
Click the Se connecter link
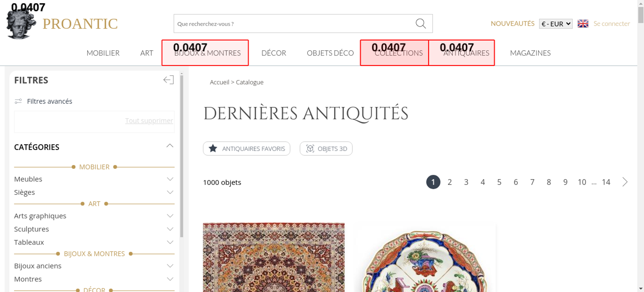tap(611, 24)
